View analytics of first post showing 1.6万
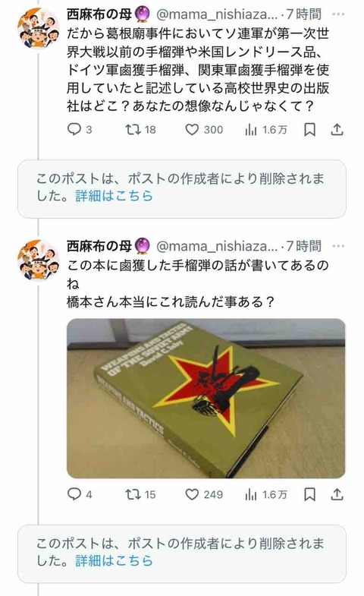The width and height of the screenshot is (364, 596). [x=266, y=130]
